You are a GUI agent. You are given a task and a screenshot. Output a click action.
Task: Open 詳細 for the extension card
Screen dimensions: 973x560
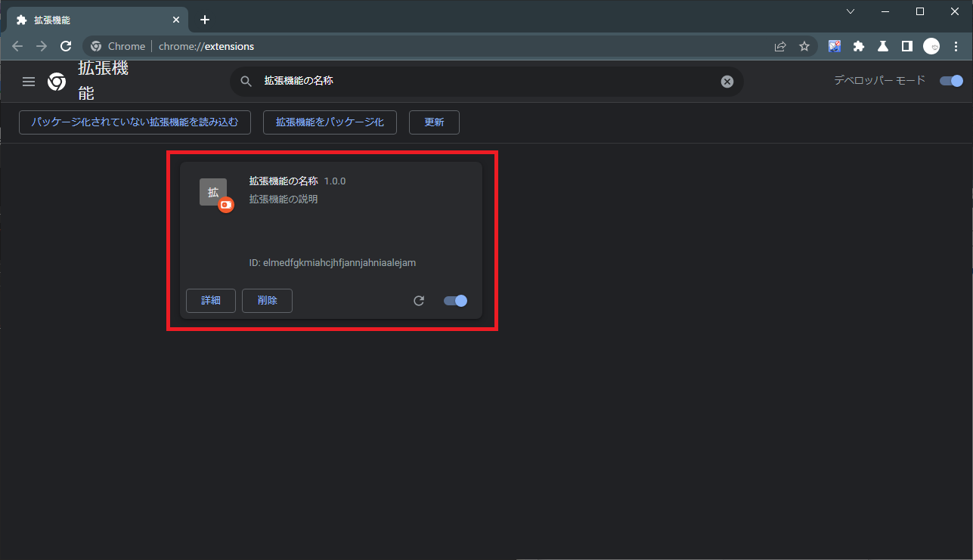pyautogui.click(x=211, y=301)
